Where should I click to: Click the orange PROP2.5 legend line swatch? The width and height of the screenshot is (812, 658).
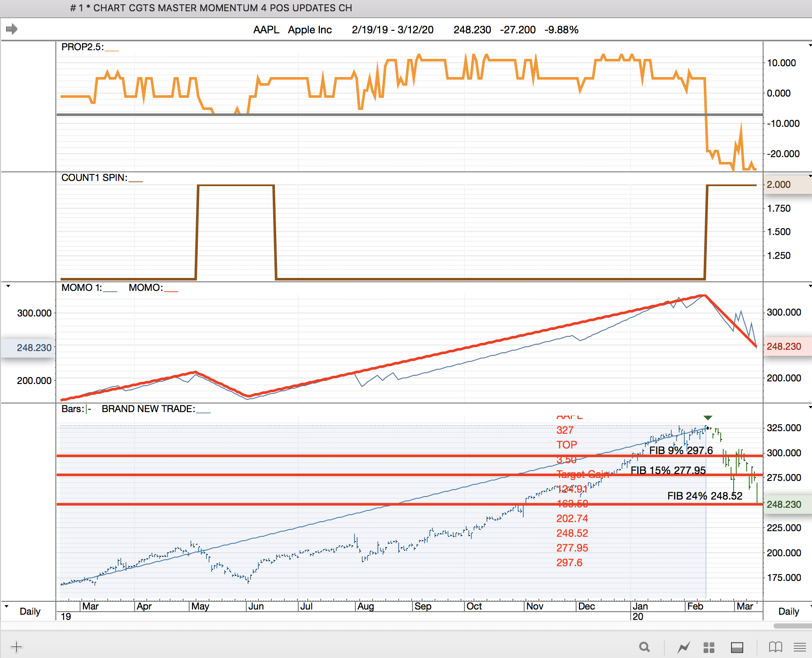112,50
